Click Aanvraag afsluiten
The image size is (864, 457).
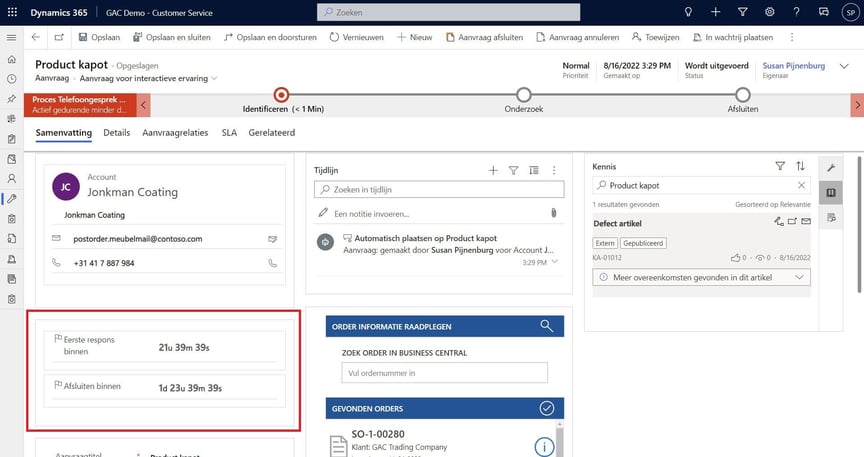point(484,37)
